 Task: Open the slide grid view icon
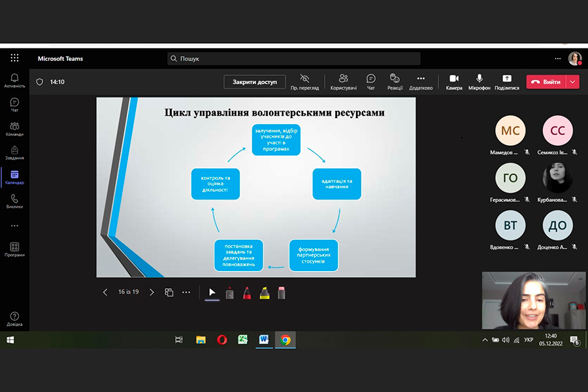point(169,292)
